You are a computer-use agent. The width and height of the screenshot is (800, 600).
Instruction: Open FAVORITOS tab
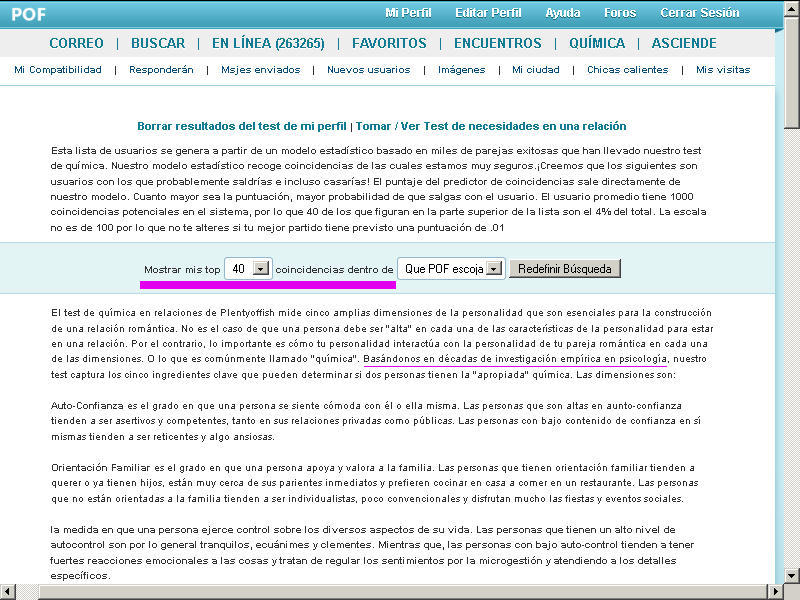click(389, 43)
